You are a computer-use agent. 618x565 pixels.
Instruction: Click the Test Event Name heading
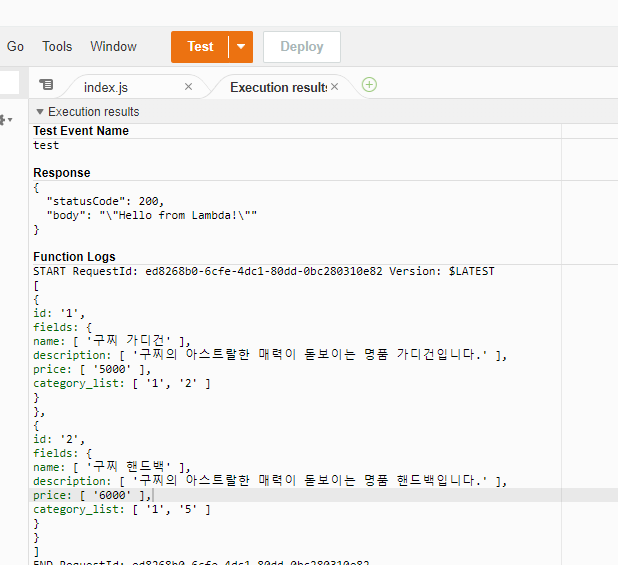tap(81, 131)
